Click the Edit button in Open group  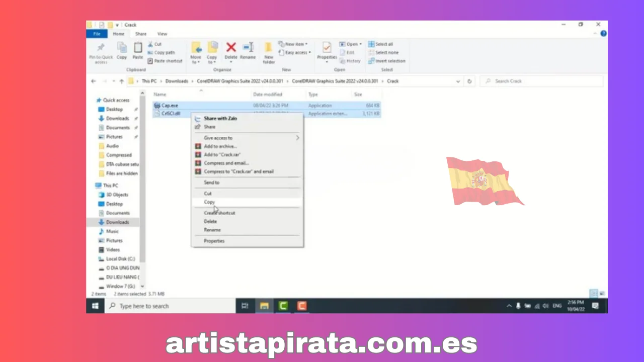point(347,52)
